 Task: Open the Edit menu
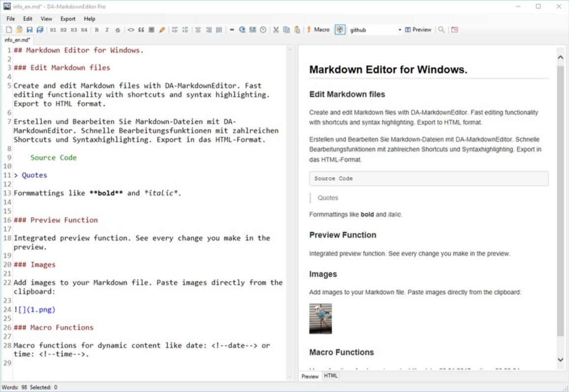coord(28,19)
